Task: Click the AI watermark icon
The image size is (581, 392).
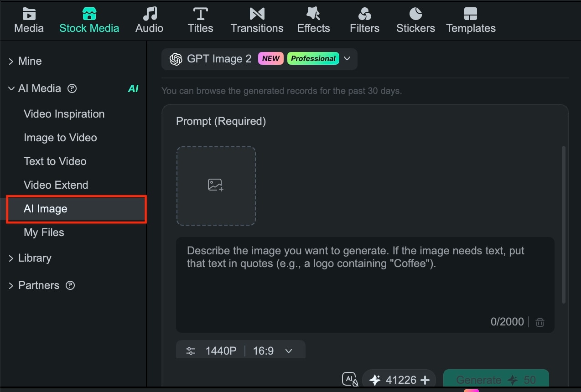Action: (x=350, y=379)
